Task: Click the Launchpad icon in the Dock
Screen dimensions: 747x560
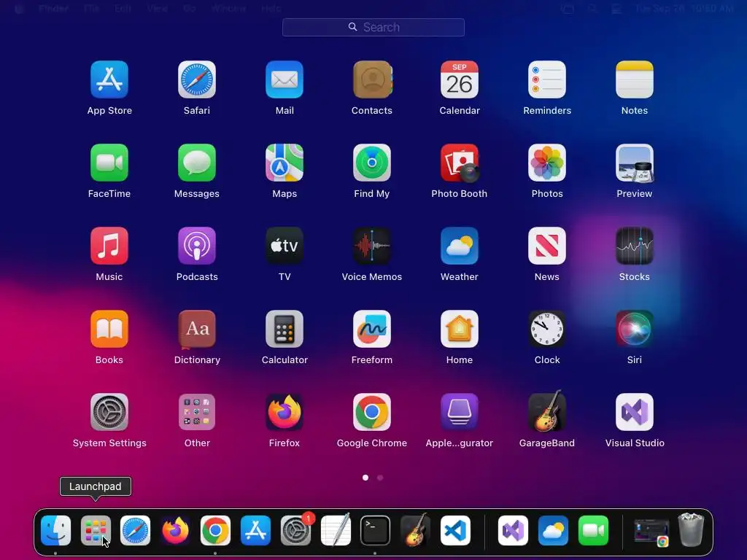Action: tap(96, 531)
